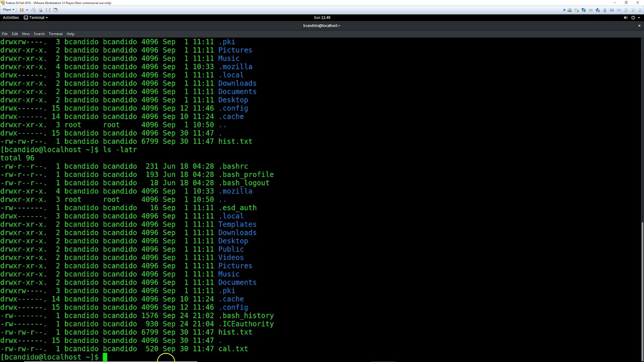The width and height of the screenshot is (644, 362).
Task: Click the '.bash_logout' file name
Action: [x=244, y=183]
